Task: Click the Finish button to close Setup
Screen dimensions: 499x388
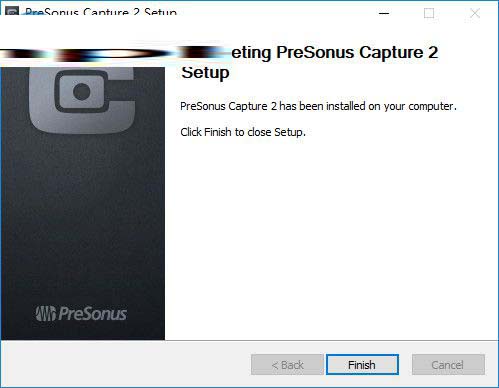Action: [x=362, y=364]
